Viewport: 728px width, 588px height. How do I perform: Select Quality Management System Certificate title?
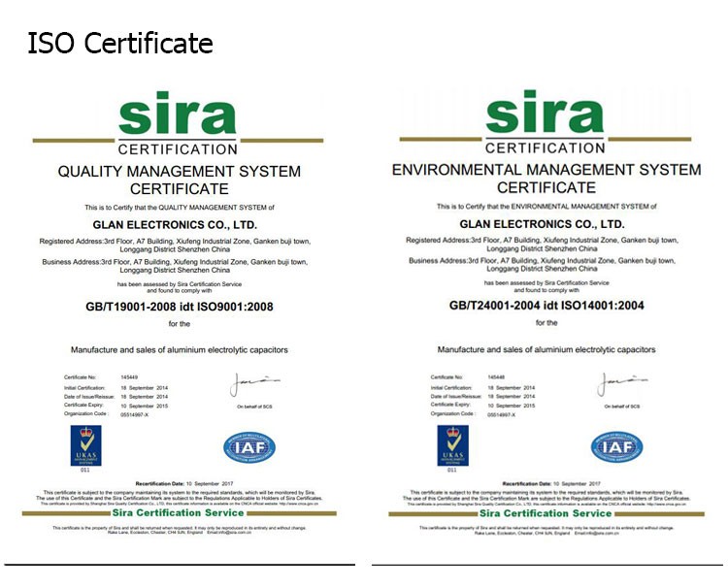180,180
